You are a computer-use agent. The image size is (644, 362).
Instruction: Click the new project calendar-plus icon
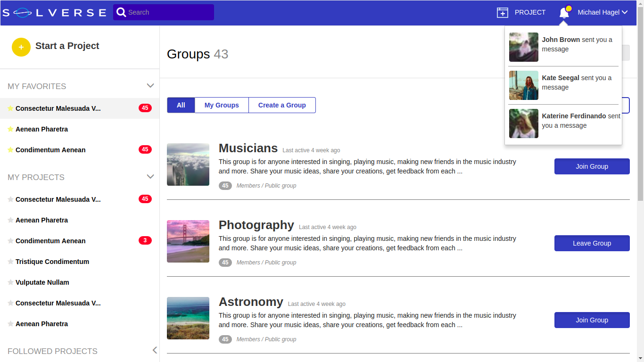pyautogui.click(x=503, y=13)
